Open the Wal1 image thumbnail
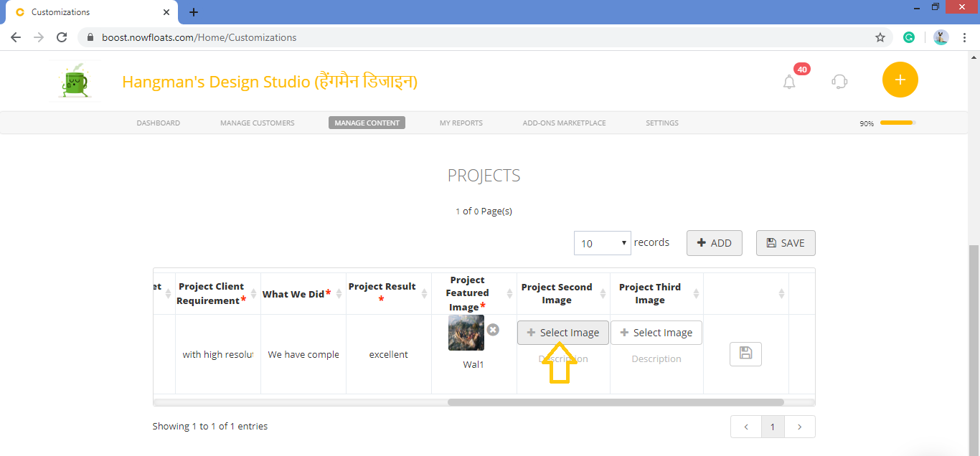The width and height of the screenshot is (980, 456). pyautogui.click(x=466, y=333)
